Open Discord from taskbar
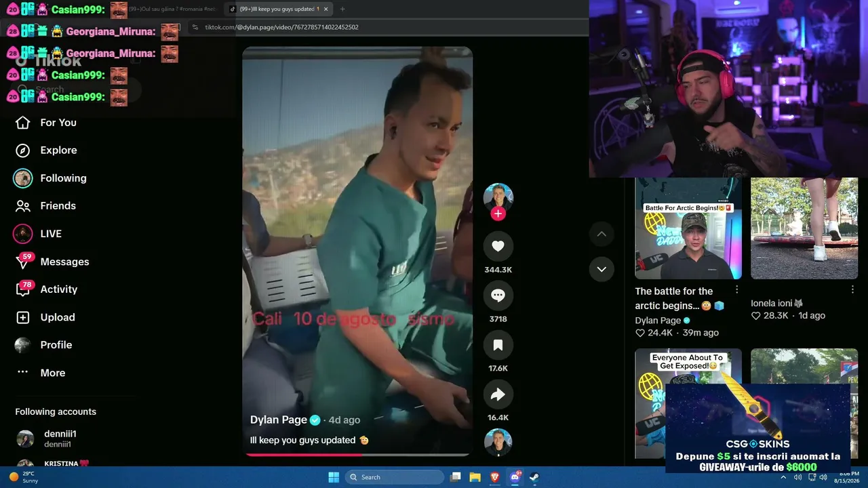 (515, 477)
